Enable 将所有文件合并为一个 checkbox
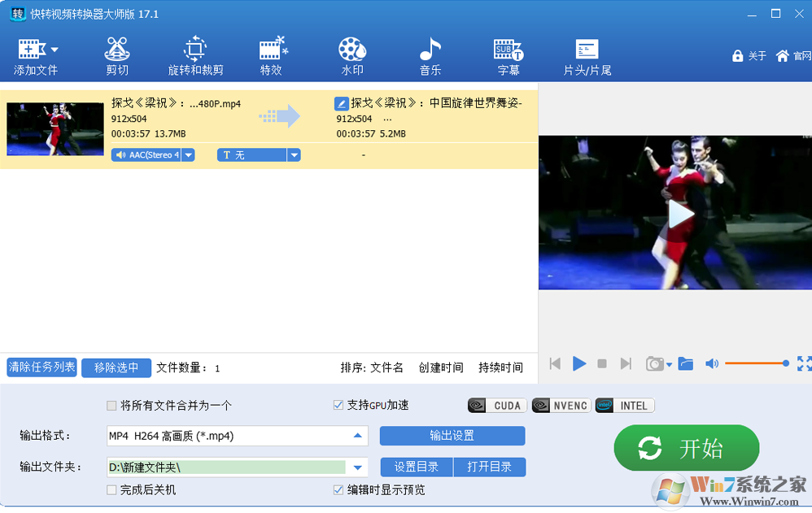Image resolution: width=812 pixels, height=513 pixels. point(112,406)
